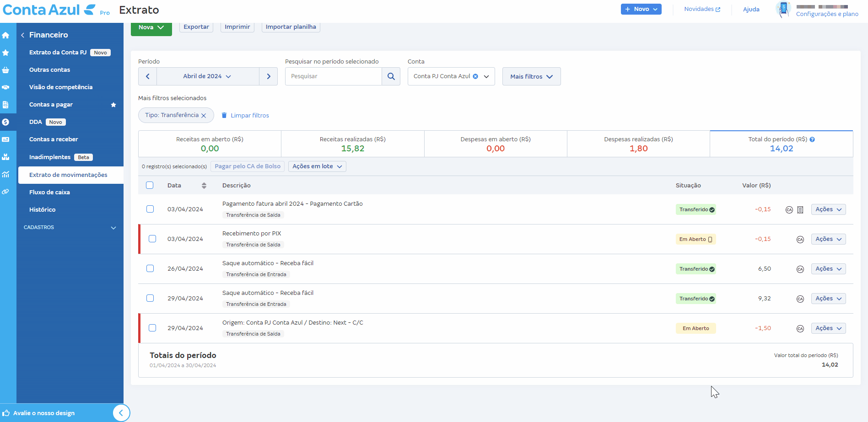The height and width of the screenshot is (422, 868).
Task: Click the Exportar button
Action: [196, 27]
